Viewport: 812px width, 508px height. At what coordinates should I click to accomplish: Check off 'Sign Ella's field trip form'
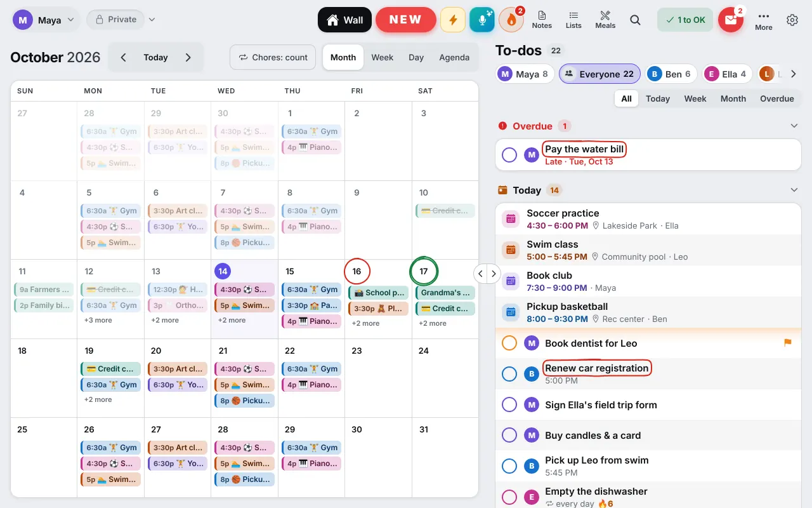509,404
